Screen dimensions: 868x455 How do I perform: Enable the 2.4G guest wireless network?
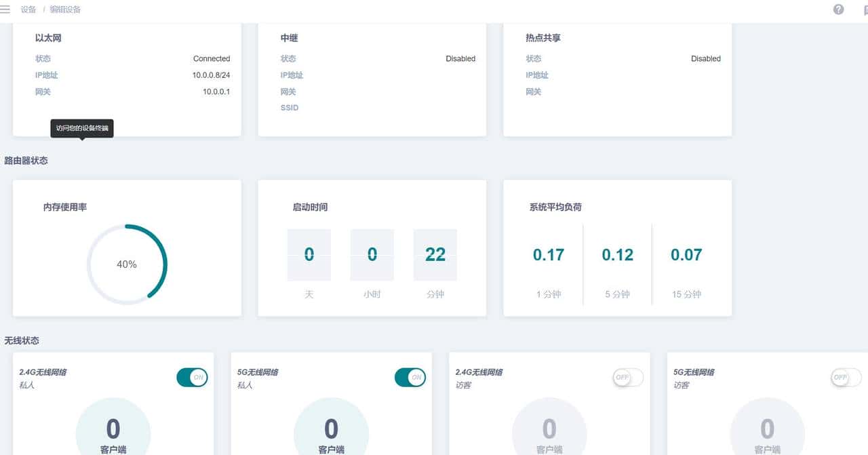(628, 378)
